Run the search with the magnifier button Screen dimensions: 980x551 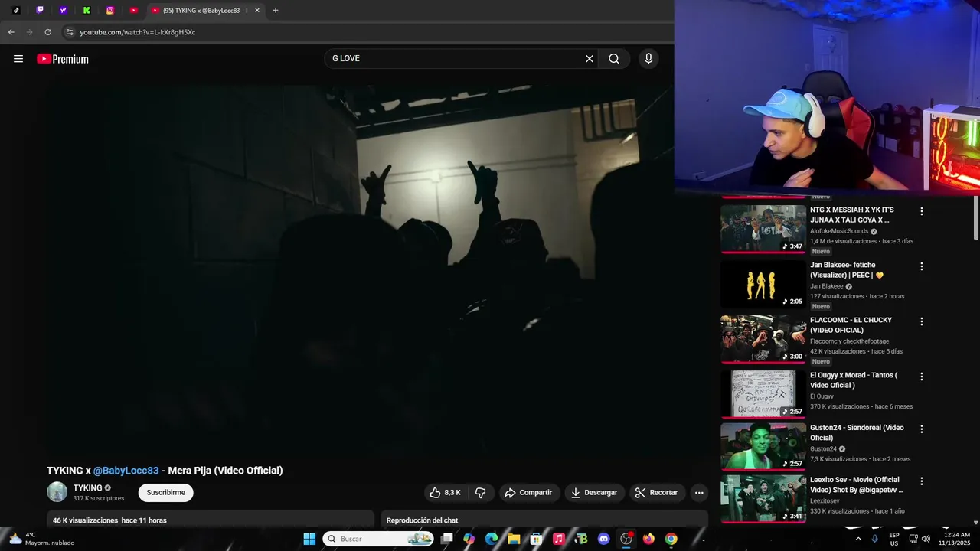point(614,59)
